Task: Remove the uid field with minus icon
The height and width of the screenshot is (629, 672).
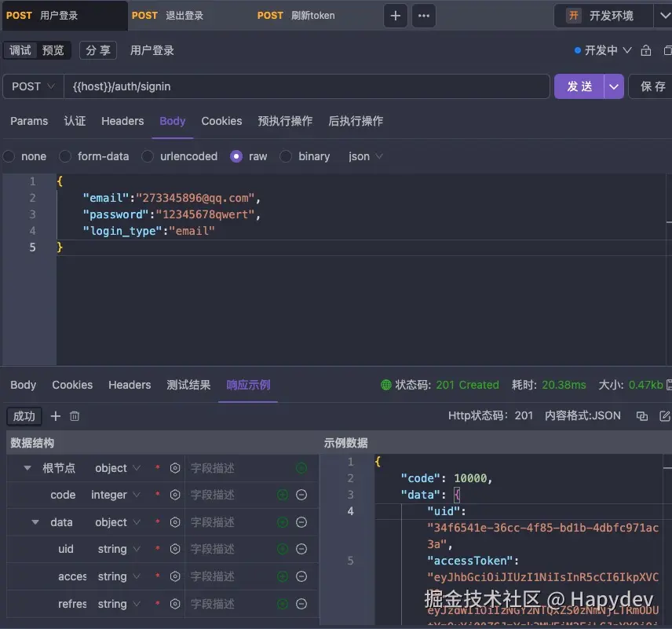Action: tap(301, 549)
